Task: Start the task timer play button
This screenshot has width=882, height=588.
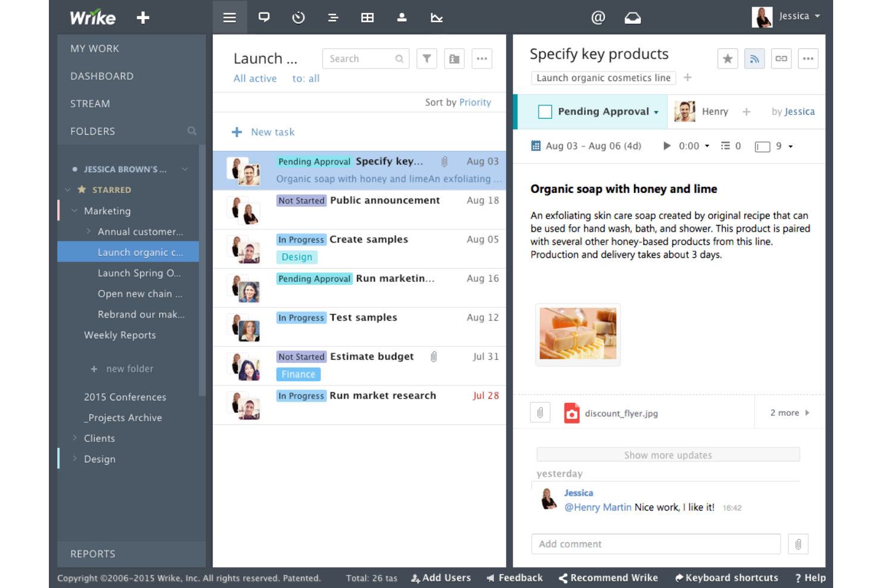Action: tap(667, 146)
